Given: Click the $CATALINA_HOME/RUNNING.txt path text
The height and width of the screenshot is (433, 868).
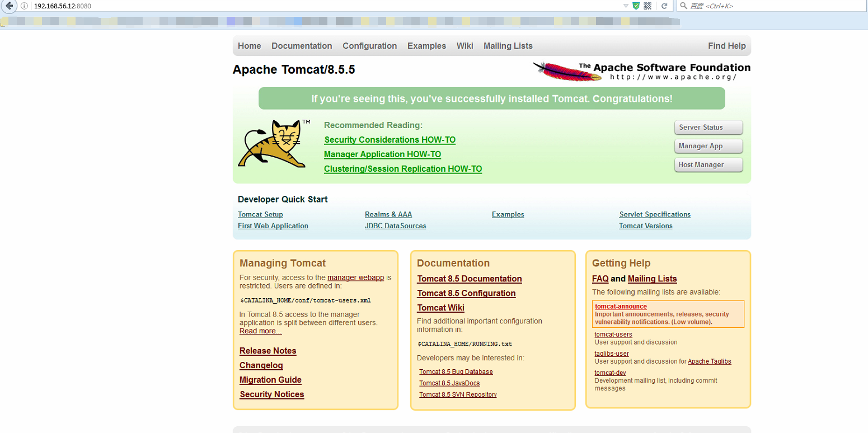Looking at the screenshot, I should coord(465,344).
